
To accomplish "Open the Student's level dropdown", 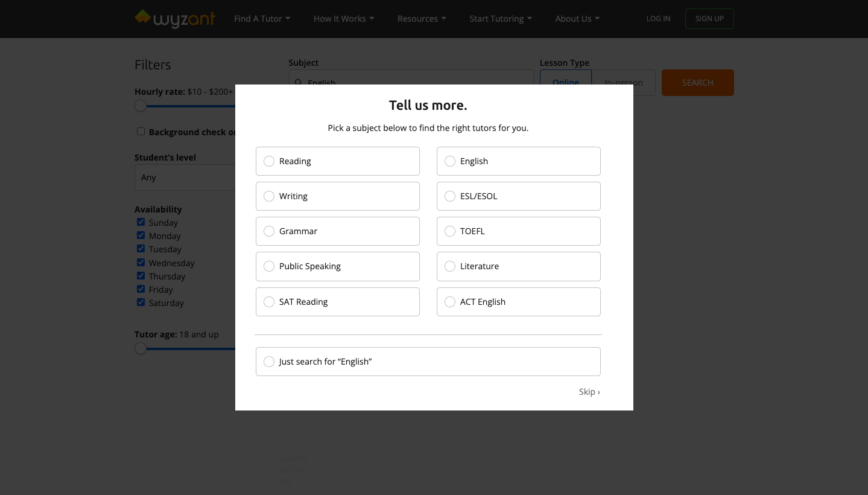I will click(x=185, y=177).
